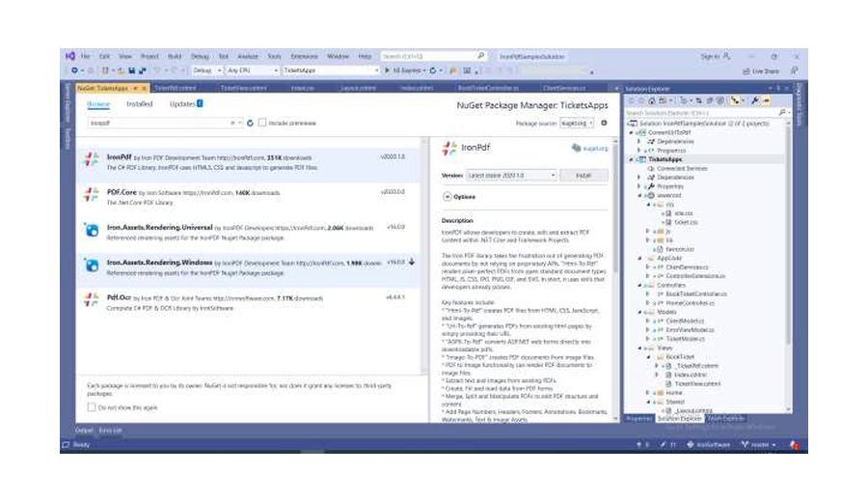Click the IIS Express run play icon

(388, 70)
